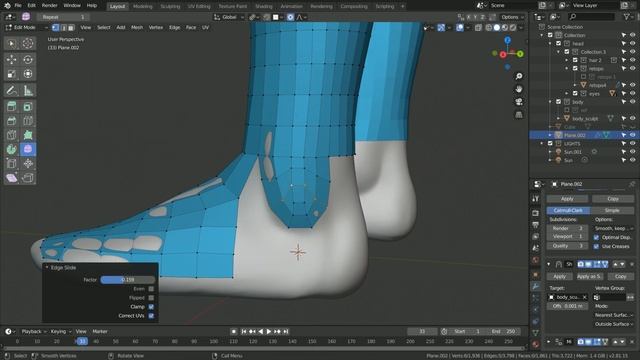
Task: Uncheck Correct UVs option
Action: tap(151, 316)
